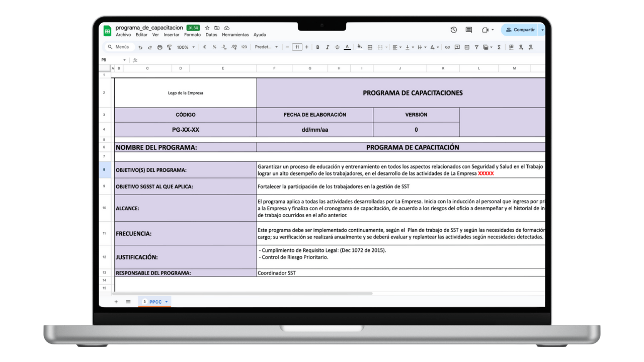Decrease decimal places
The width and height of the screenshot is (644, 362).
pos(223,47)
